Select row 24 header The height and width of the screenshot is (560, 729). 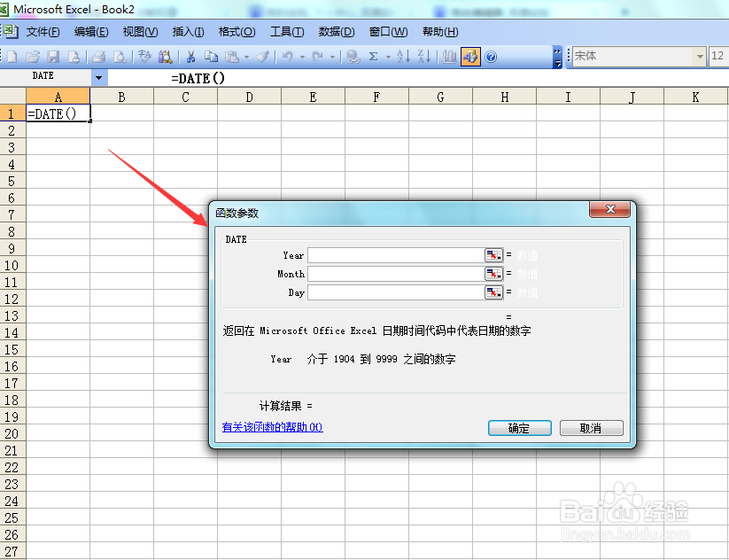(x=12, y=502)
